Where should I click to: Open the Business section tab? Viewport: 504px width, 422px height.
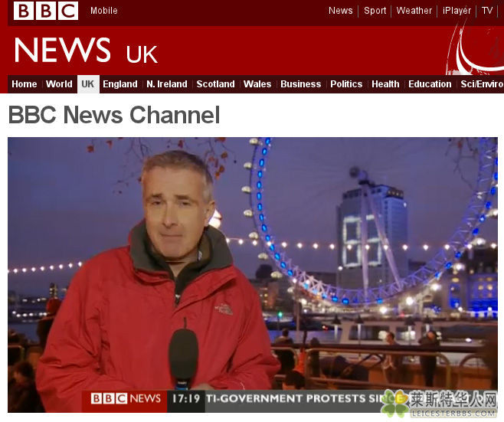coord(300,84)
